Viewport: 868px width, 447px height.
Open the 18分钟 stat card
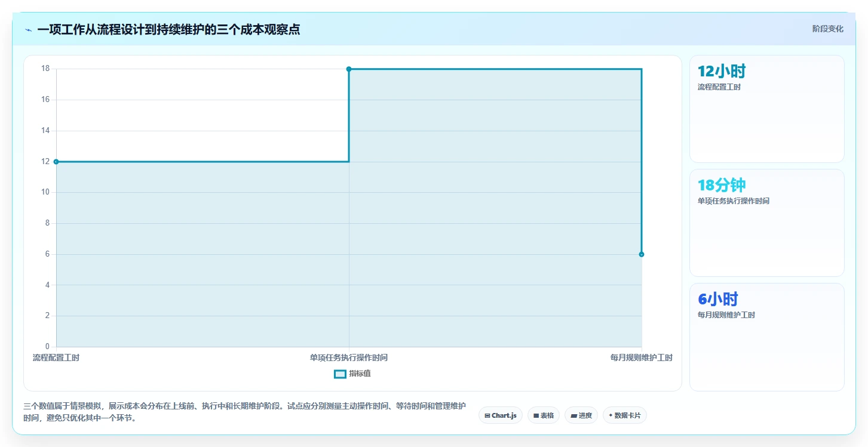point(767,223)
